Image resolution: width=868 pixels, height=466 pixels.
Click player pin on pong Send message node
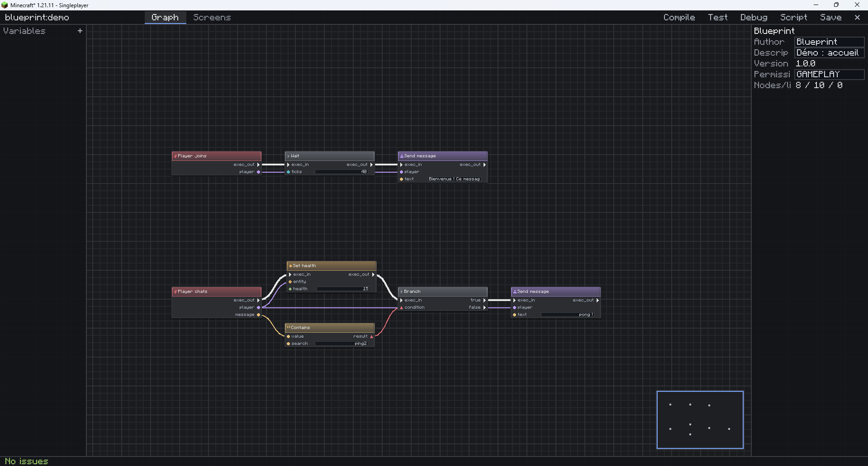click(x=515, y=307)
